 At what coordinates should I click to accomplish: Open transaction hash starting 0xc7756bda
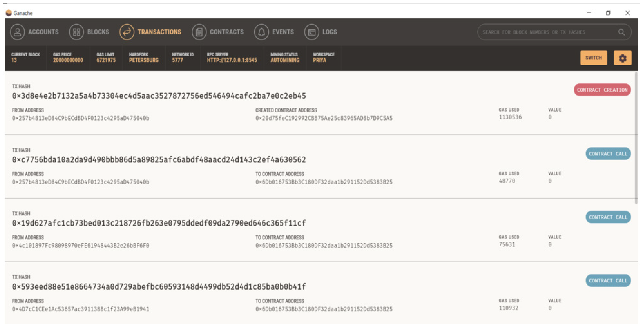[159, 160]
